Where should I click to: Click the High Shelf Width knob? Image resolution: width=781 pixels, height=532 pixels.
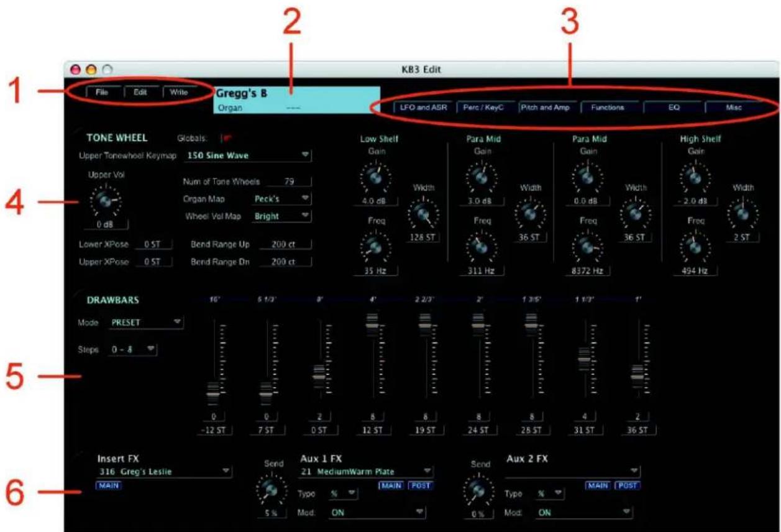743,214
